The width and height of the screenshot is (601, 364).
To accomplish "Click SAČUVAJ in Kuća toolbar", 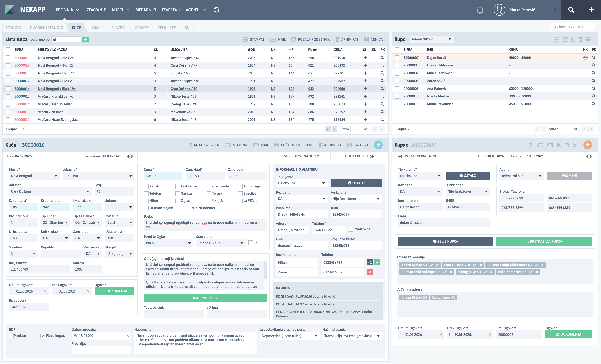I will pyautogui.click(x=357, y=145).
